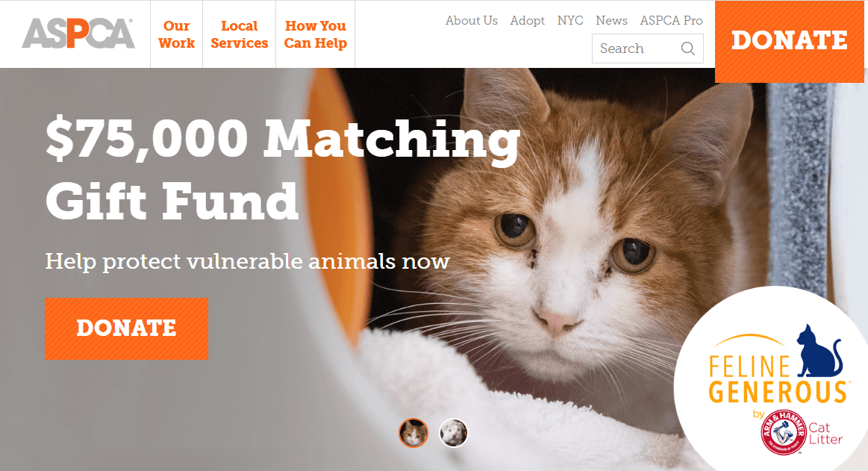Click the hero banner DONATE button
868x471 pixels.
pos(126,328)
